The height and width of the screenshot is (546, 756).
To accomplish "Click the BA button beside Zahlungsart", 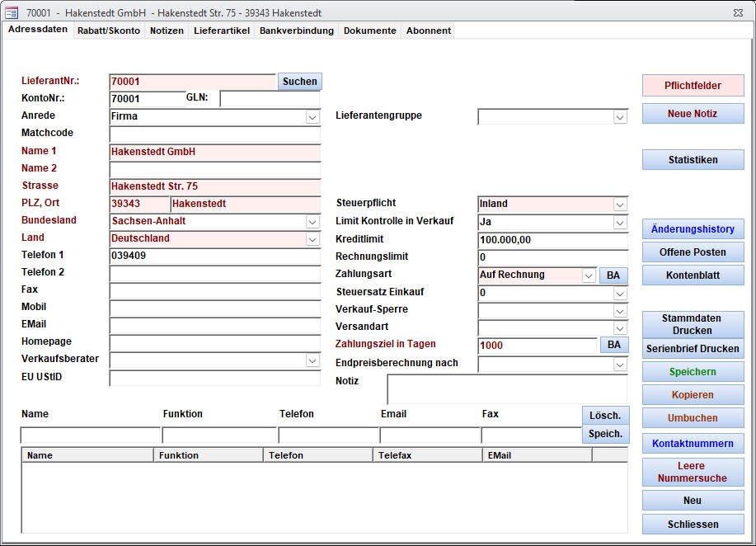I will [x=613, y=275].
